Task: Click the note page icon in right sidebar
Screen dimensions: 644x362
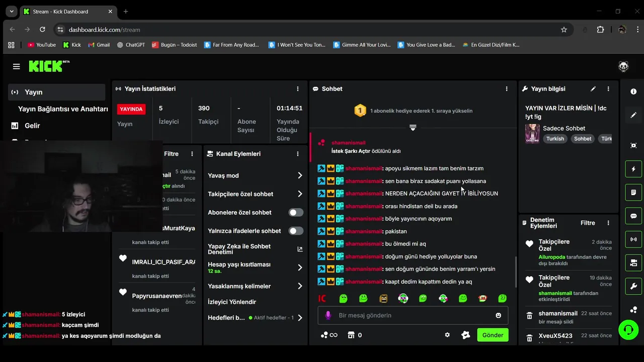Action: (x=633, y=193)
